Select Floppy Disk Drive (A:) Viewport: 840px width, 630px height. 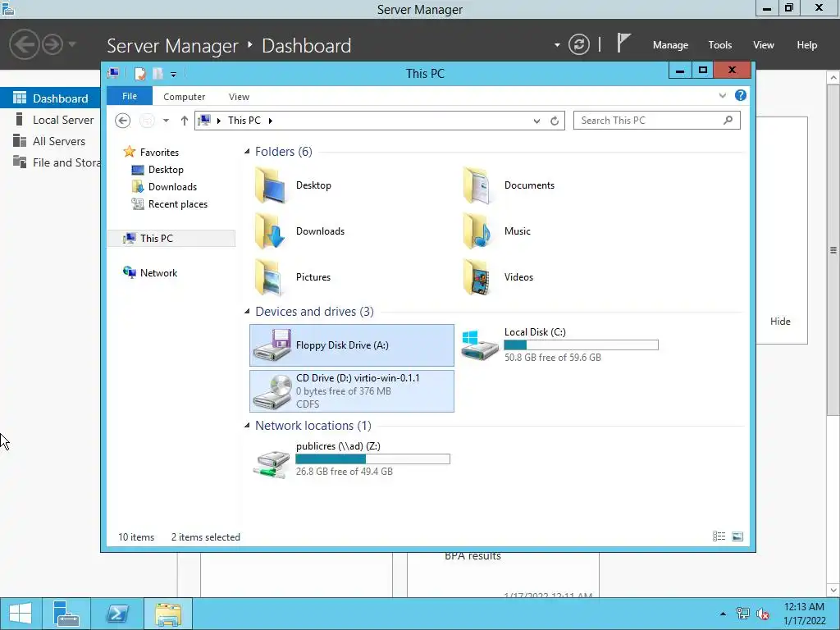coord(351,345)
